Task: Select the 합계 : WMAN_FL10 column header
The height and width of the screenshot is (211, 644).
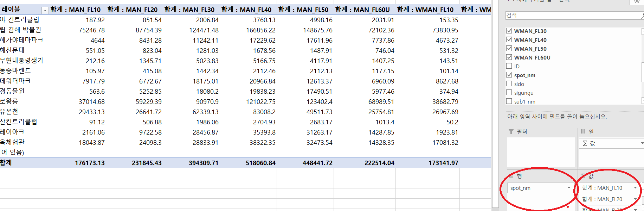Action: click(425, 10)
